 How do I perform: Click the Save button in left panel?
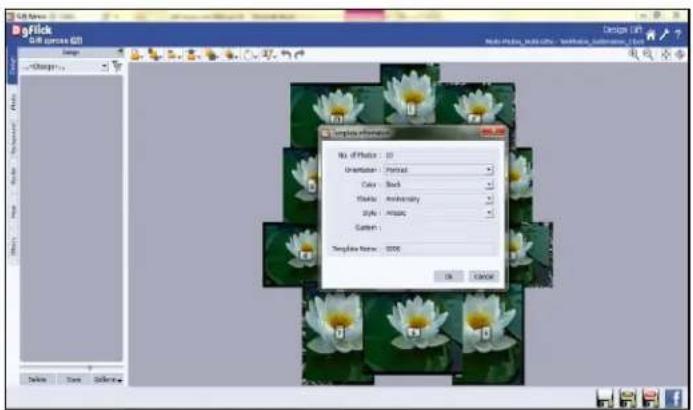pos(74,380)
